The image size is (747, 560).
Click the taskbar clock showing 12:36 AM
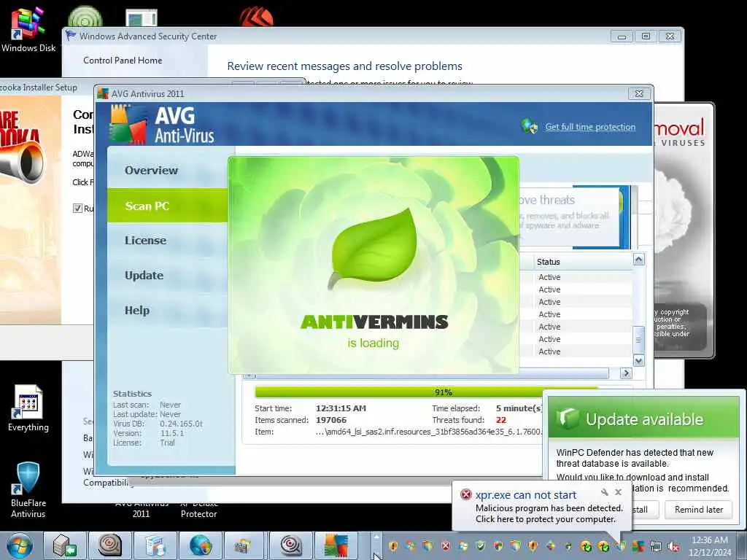[x=710, y=545]
